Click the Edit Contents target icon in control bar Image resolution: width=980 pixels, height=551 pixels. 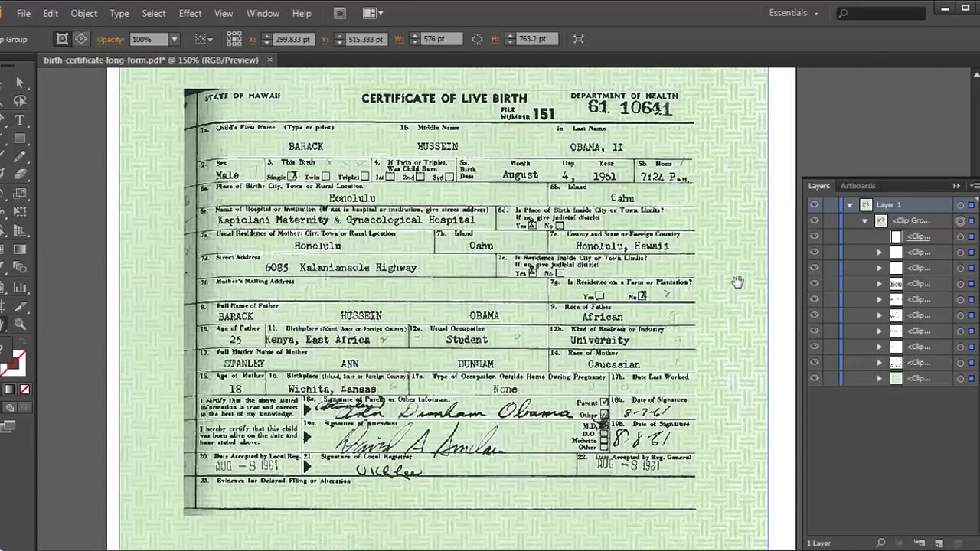tap(80, 39)
